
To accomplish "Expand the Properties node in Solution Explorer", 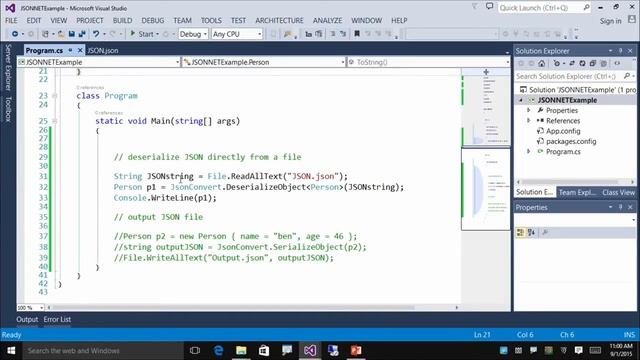I will click(x=528, y=110).
